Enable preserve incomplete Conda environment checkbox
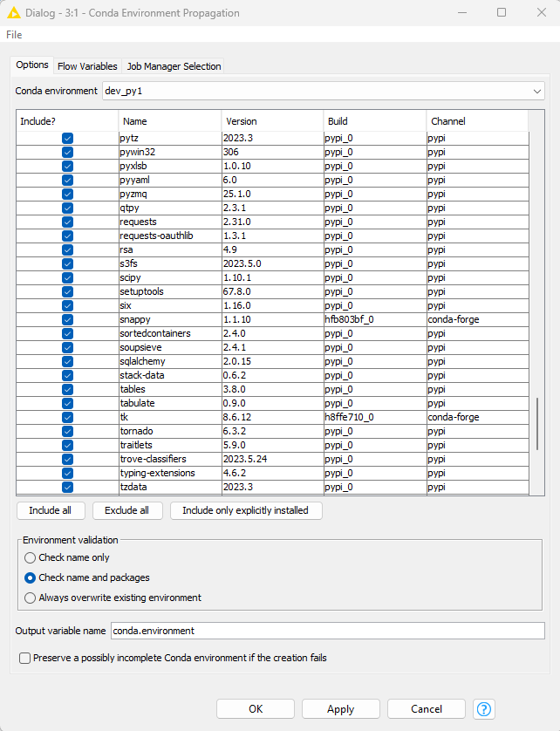 pyautogui.click(x=25, y=658)
